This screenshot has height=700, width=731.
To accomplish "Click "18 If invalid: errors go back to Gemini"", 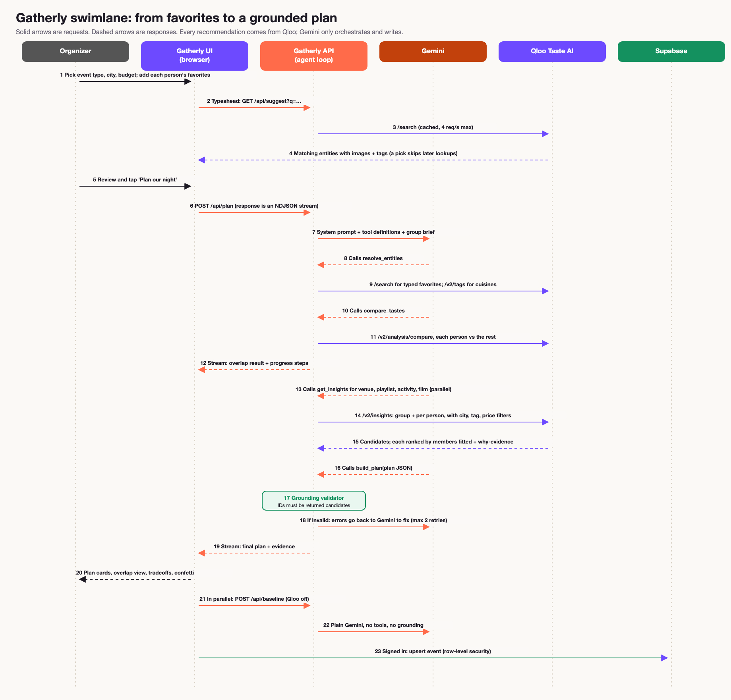I will coord(373,521).
